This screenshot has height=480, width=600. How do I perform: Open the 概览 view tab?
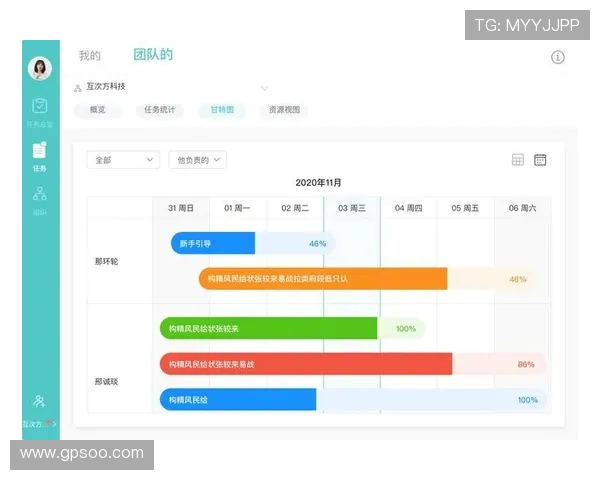coord(98,110)
